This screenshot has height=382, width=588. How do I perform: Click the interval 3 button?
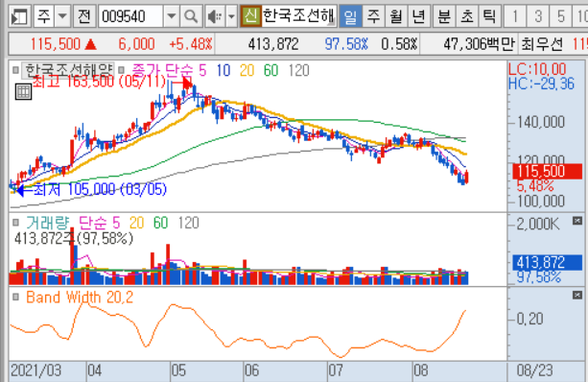coord(538,16)
